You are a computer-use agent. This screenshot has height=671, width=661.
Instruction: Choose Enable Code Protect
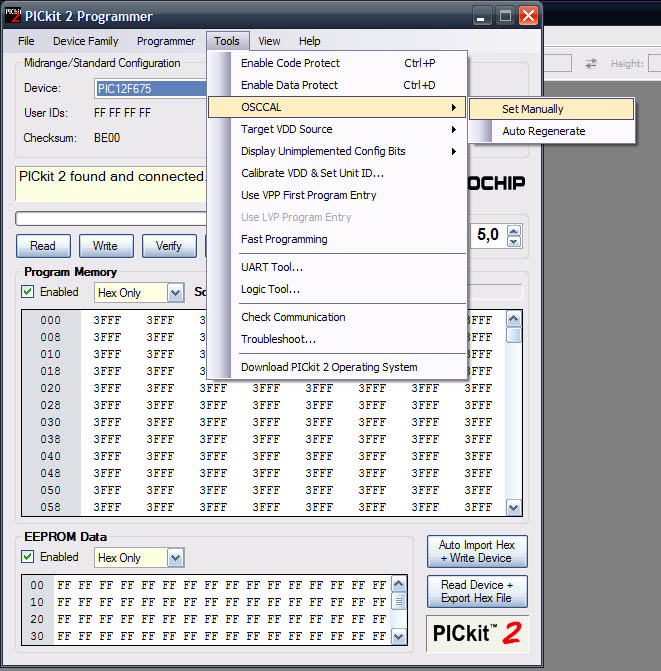click(337, 63)
